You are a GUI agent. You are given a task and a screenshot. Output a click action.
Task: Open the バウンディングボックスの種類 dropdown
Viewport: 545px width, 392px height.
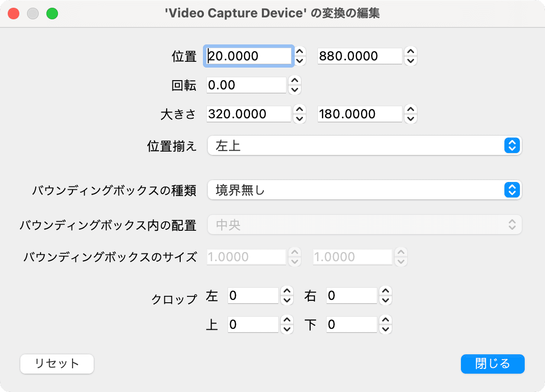pos(365,190)
